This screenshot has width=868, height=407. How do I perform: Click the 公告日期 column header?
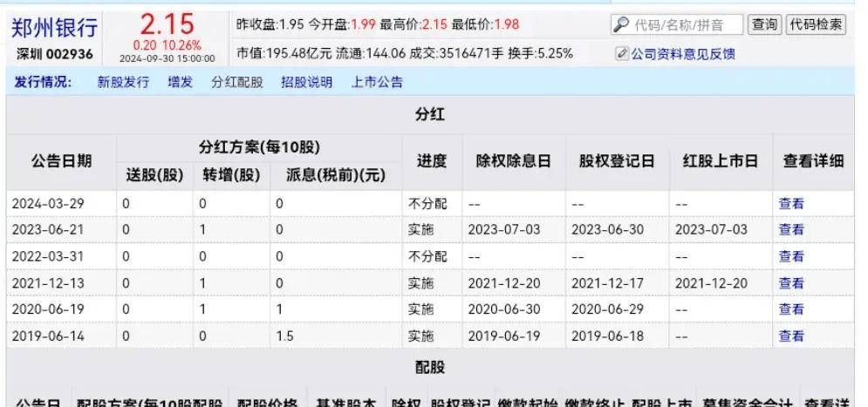coord(61,162)
